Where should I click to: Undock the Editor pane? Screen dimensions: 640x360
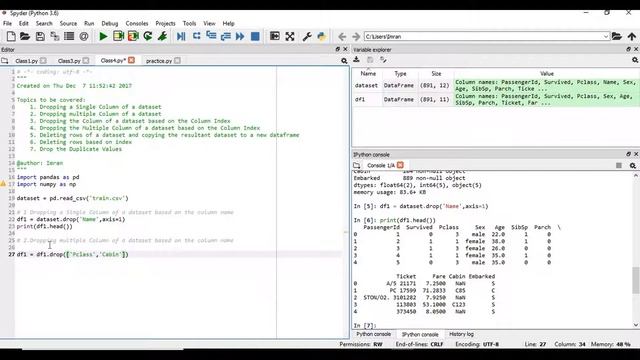pyautogui.click(x=338, y=49)
